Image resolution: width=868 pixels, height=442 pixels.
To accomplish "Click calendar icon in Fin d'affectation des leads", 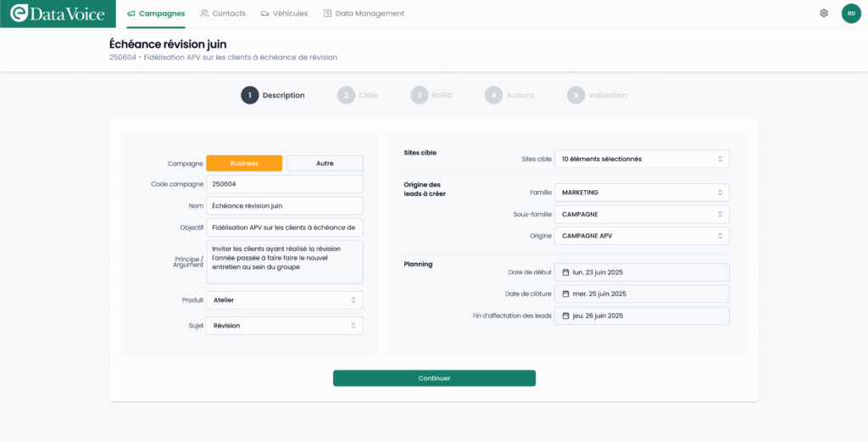I will 566,316.
